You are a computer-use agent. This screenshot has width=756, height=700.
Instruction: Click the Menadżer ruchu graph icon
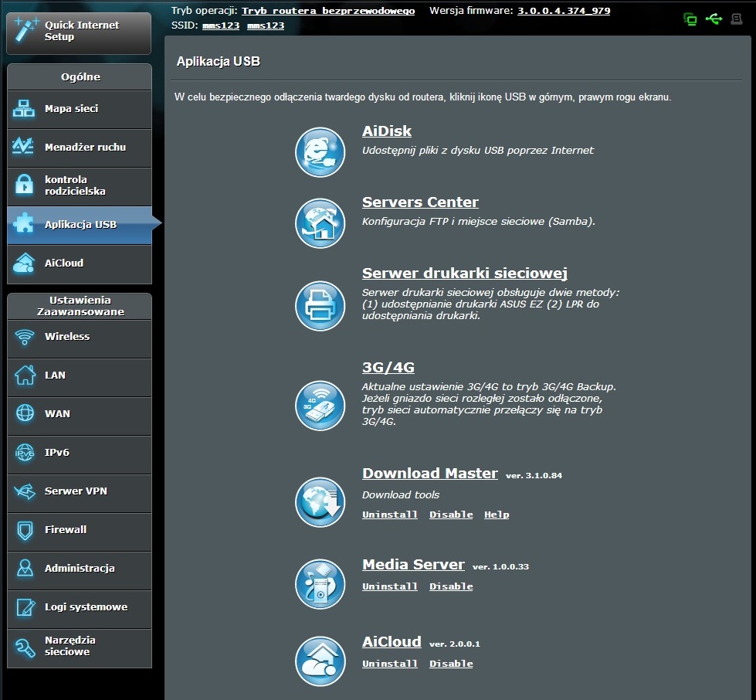[x=23, y=146]
